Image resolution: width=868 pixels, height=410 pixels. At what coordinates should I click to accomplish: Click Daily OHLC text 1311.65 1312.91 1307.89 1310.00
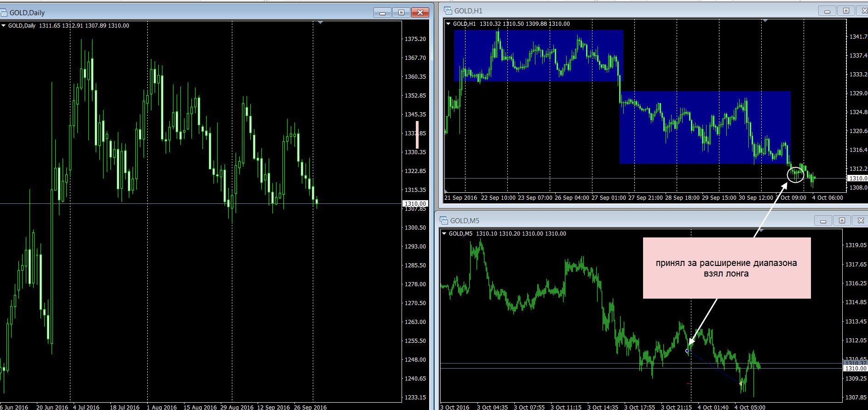[x=84, y=26]
